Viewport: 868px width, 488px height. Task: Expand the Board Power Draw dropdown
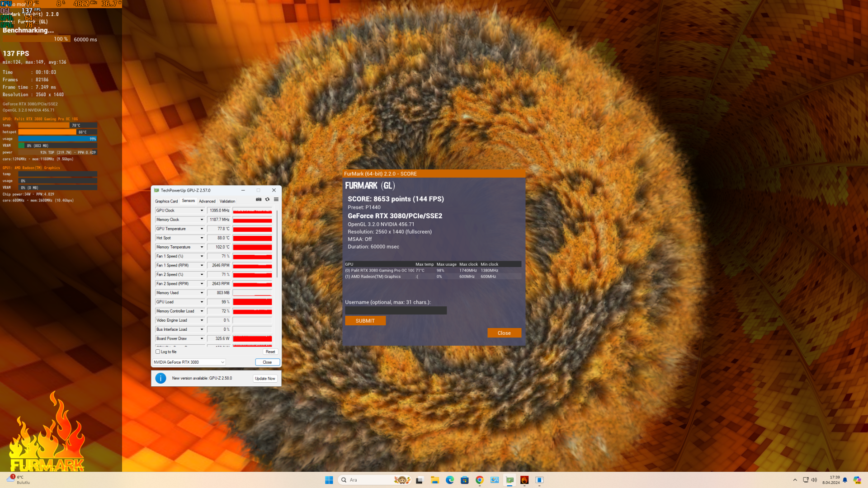click(x=202, y=338)
